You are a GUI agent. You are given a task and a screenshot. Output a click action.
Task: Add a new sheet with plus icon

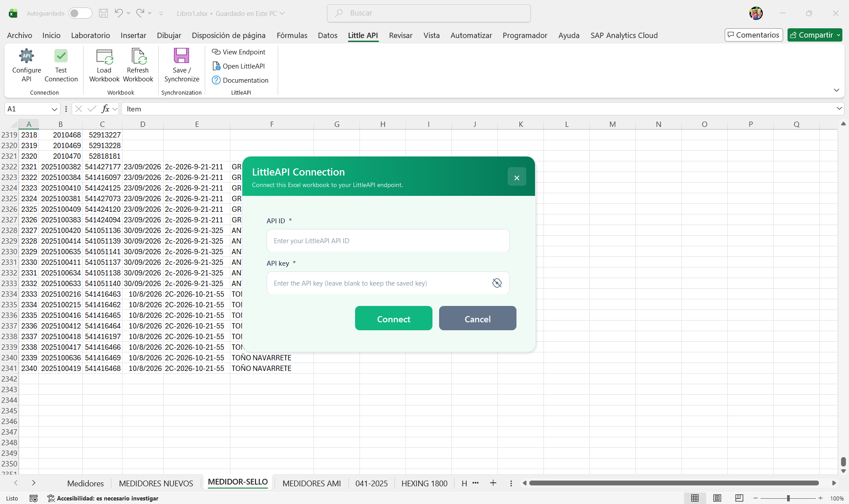tap(493, 483)
